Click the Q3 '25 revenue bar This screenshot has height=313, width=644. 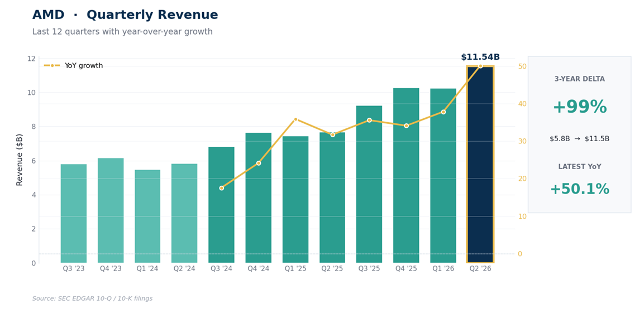pos(369,184)
